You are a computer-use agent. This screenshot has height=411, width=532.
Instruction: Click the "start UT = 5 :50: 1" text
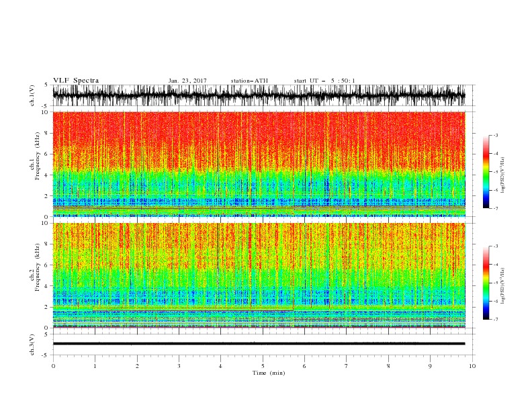(324, 81)
